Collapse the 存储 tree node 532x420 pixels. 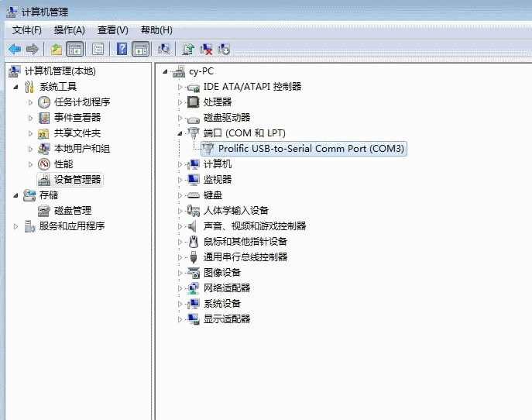[15, 195]
